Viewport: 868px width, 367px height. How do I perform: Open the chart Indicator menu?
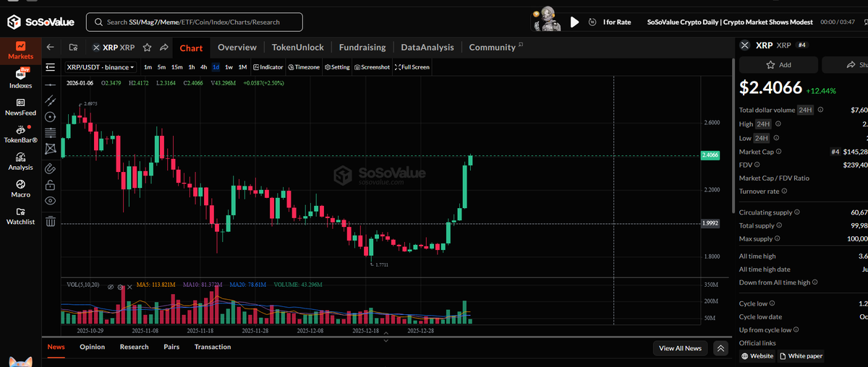[x=268, y=67]
